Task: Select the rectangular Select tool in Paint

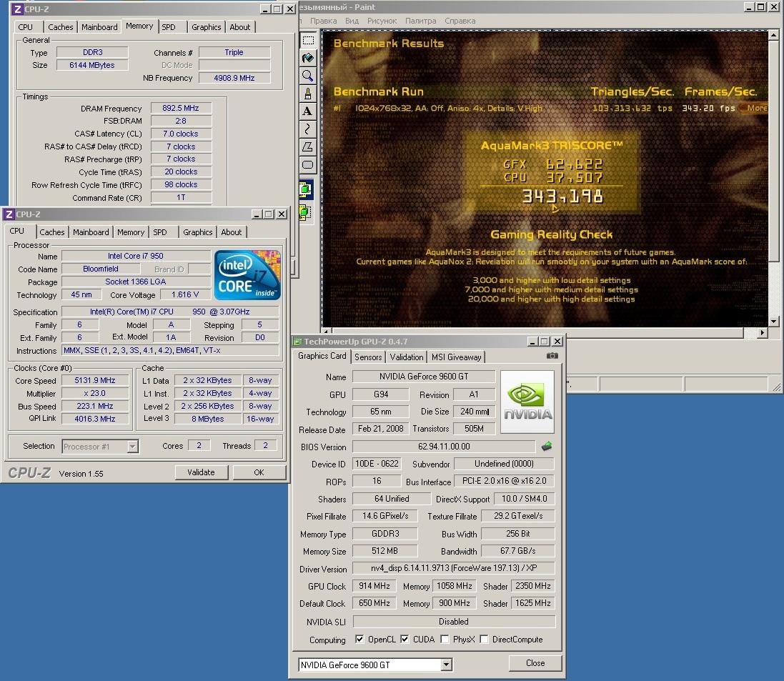Action: point(308,41)
